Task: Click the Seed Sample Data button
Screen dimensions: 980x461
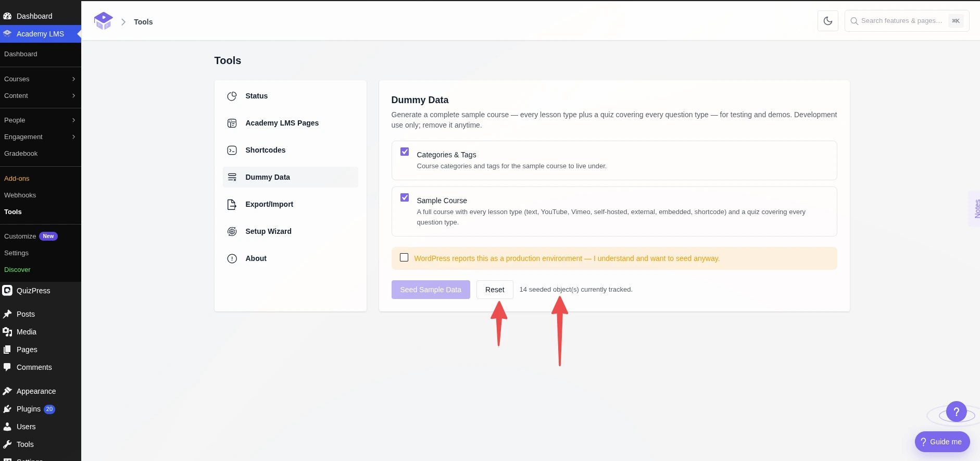Action: pos(431,290)
